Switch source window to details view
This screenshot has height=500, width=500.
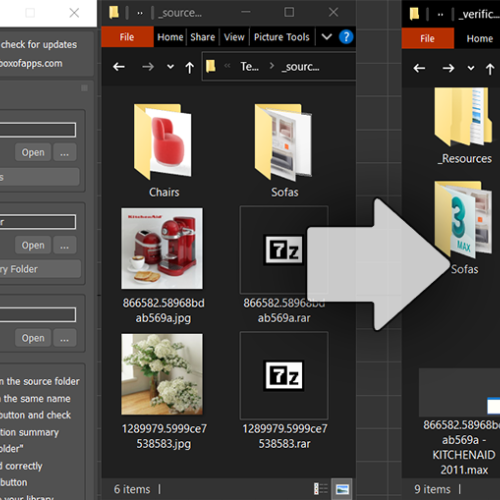321,489
